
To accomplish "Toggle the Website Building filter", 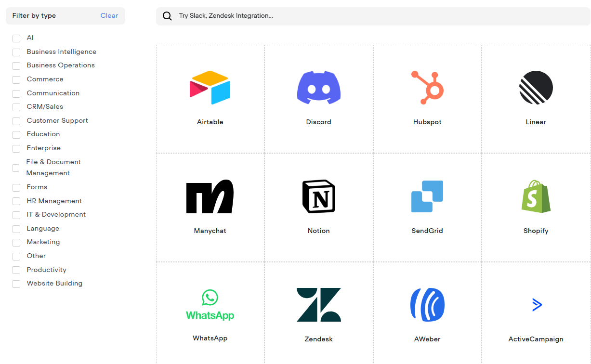I will (16, 284).
